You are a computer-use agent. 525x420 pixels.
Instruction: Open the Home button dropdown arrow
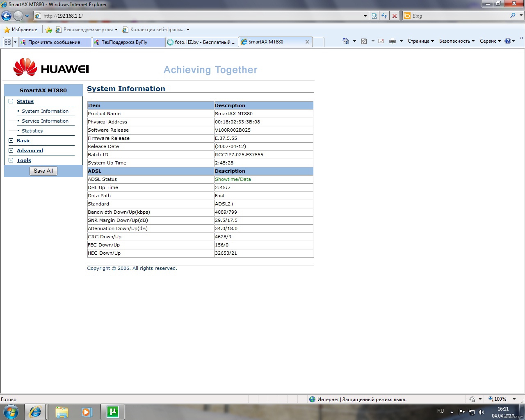click(x=354, y=41)
